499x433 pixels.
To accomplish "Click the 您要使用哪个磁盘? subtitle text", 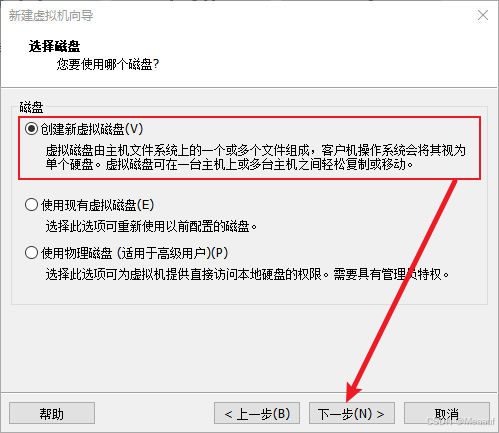I will coord(108,64).
